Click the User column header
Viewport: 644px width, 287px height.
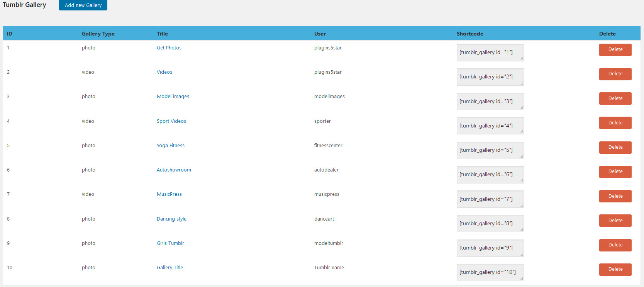click(x=320, y=34)
